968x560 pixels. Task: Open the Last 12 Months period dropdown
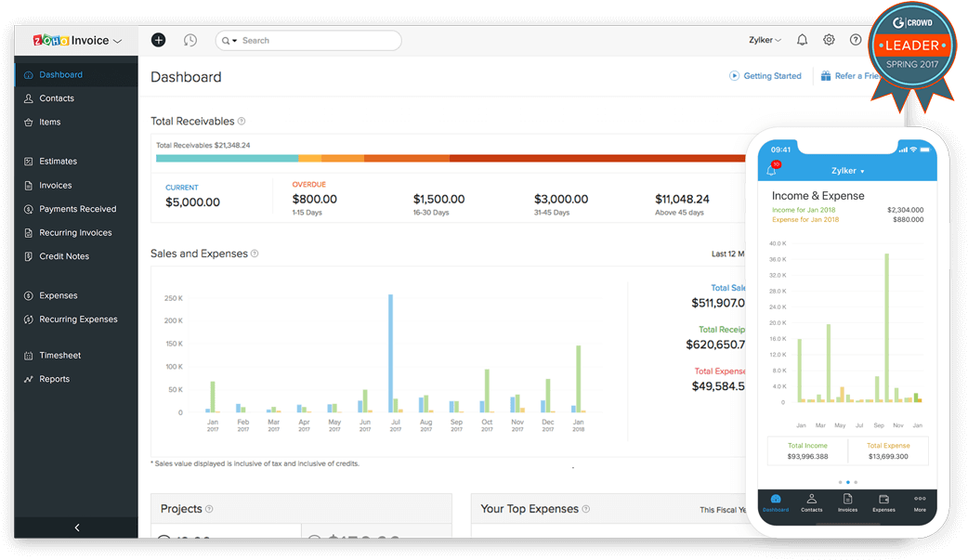click(727, 254)
